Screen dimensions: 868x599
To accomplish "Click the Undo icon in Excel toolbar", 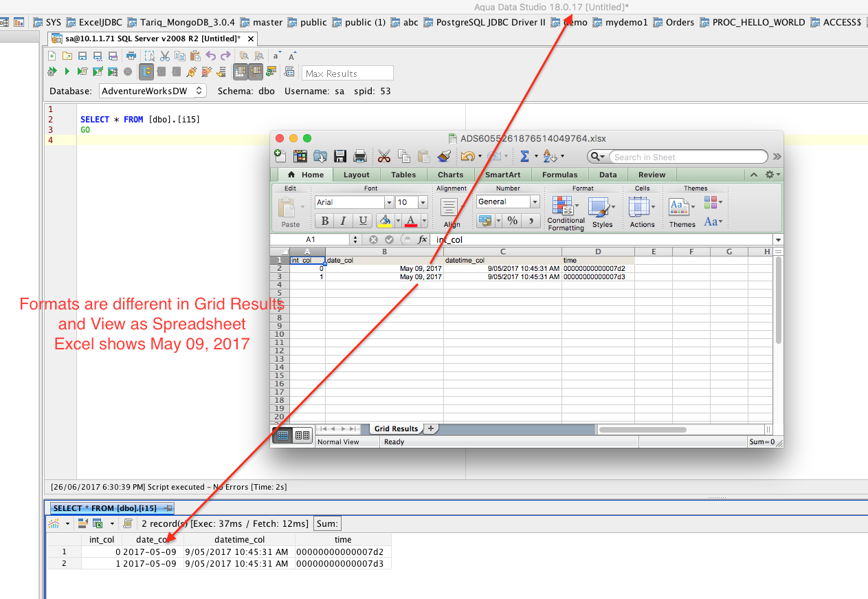I will (467, 156).
